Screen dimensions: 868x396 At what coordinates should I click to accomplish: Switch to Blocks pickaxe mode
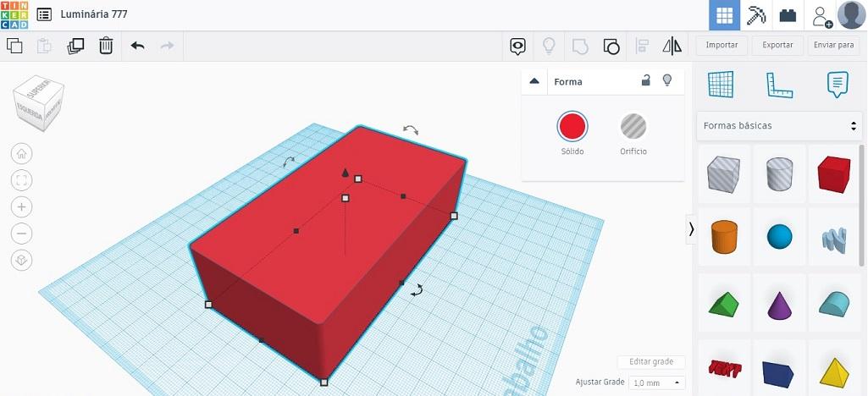[x=755, y=15]
